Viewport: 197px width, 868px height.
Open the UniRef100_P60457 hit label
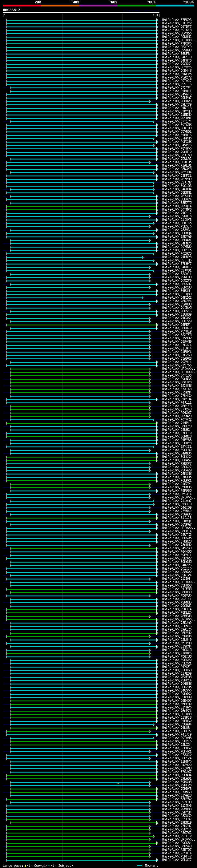point(176,460)
